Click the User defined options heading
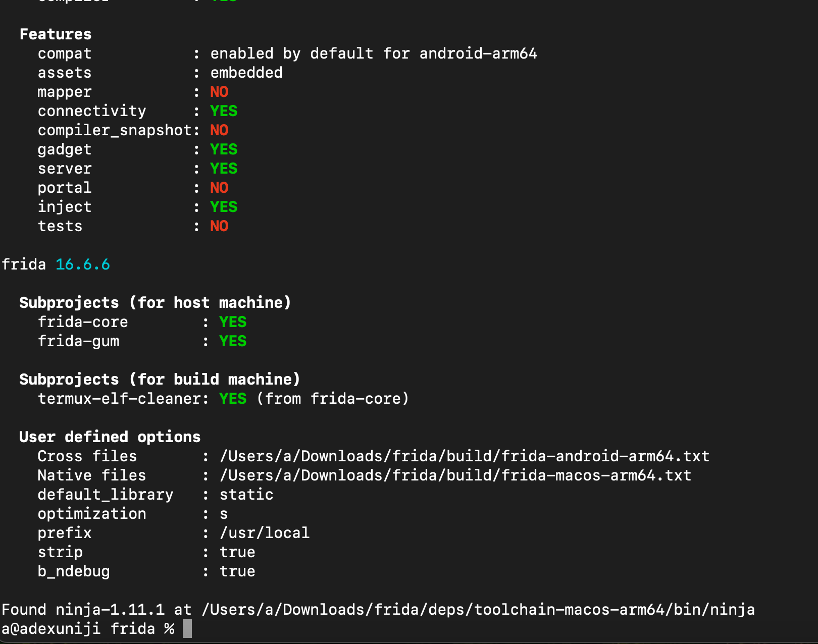Viewport: 818px width, 644px height. (x=110, y=437)
